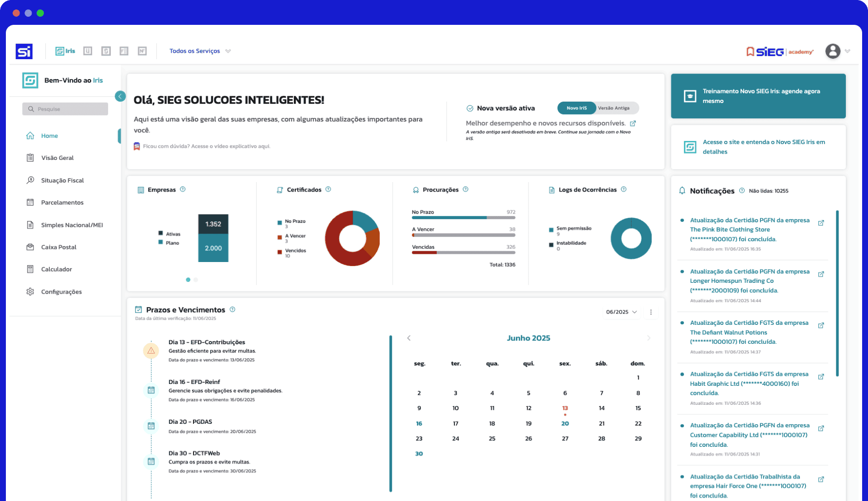Switch to Versão Antiga toggle option
This screenshot has width=868, height=501.
[613, 108]
